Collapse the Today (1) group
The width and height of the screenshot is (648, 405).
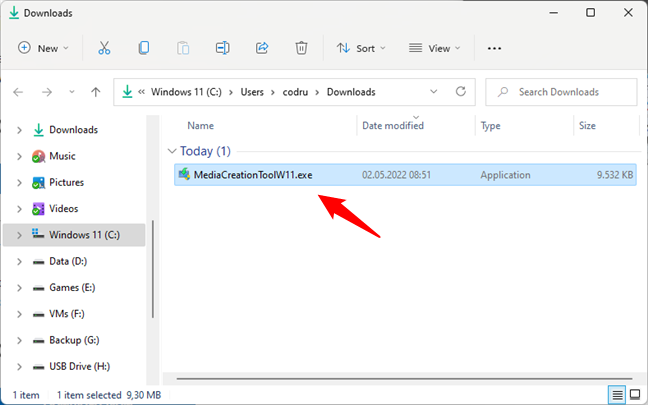click(x=172, y=151)
